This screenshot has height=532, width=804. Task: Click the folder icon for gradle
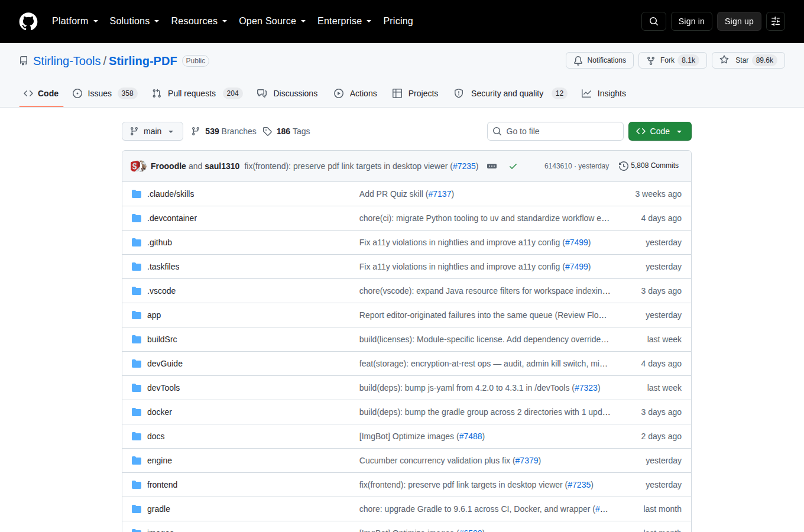tap(137, 509)
